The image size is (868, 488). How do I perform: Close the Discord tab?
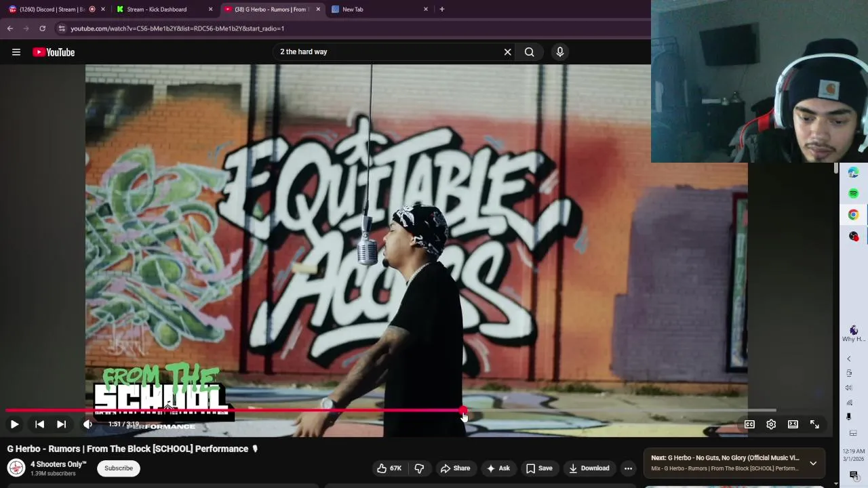[x=103, y=9]
